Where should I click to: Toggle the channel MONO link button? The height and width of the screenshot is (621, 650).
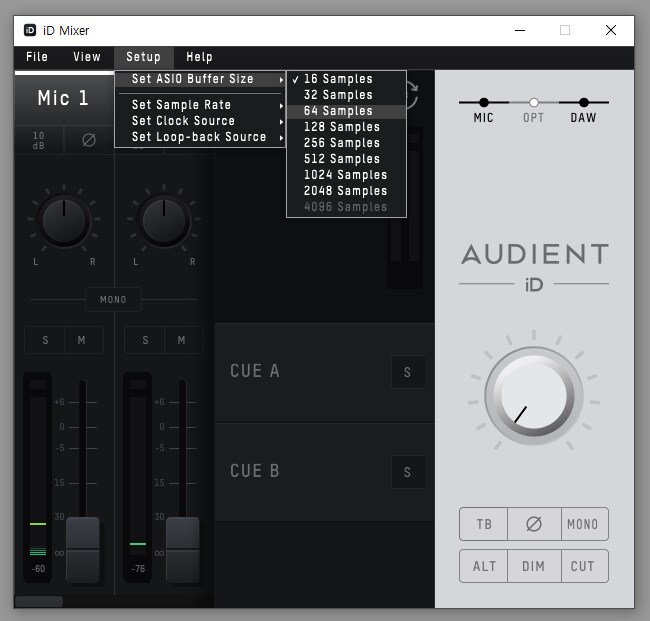(113, 299)
